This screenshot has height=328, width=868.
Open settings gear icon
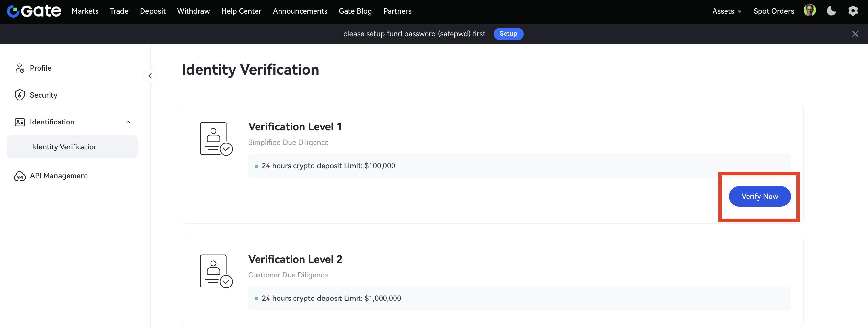tap(853, 11)
